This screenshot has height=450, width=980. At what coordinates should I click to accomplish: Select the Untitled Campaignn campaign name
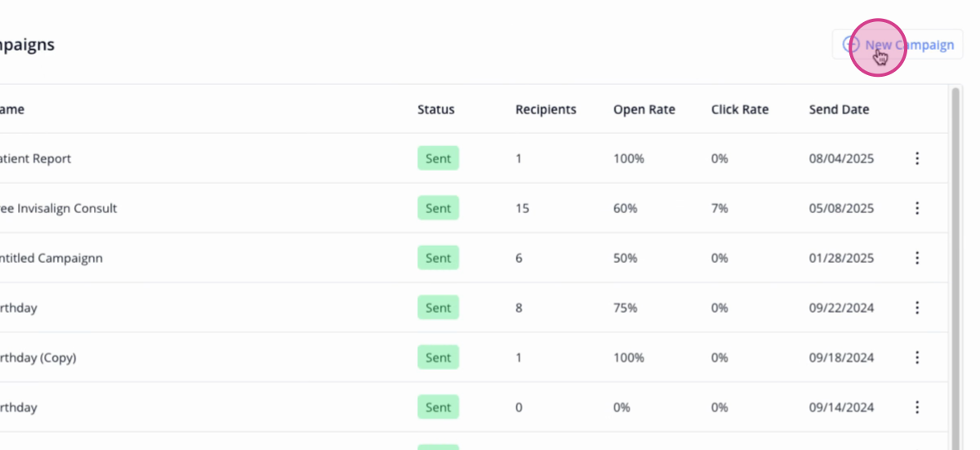click(51, 258)
